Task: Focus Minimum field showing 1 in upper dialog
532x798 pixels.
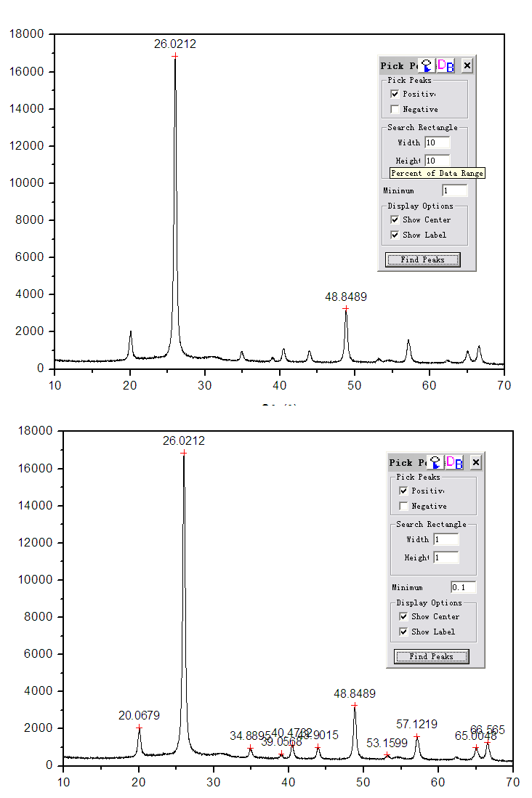Action: [x=455, y=190]
